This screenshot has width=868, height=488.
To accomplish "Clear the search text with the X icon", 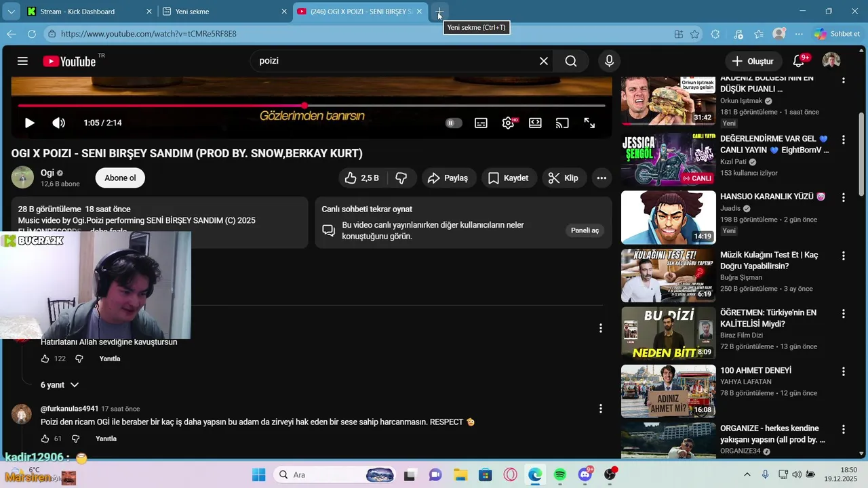I will [544, 61].
